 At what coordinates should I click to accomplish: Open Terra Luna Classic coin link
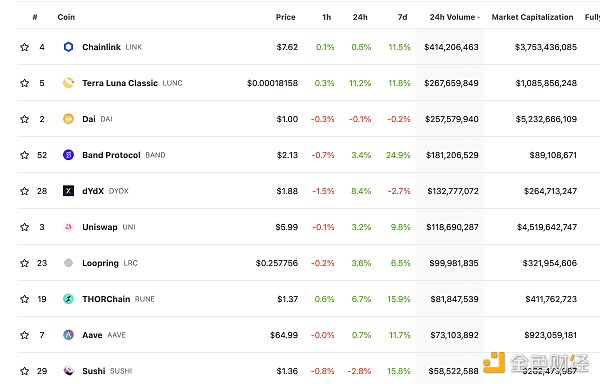(120, 83)
